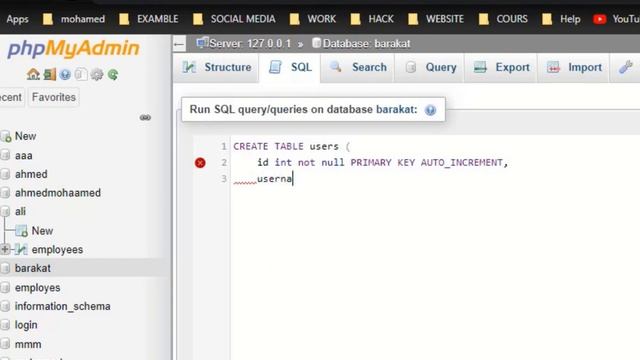Open the COURS bookmarks folder

pyautogui.click(x=503, y=19)
